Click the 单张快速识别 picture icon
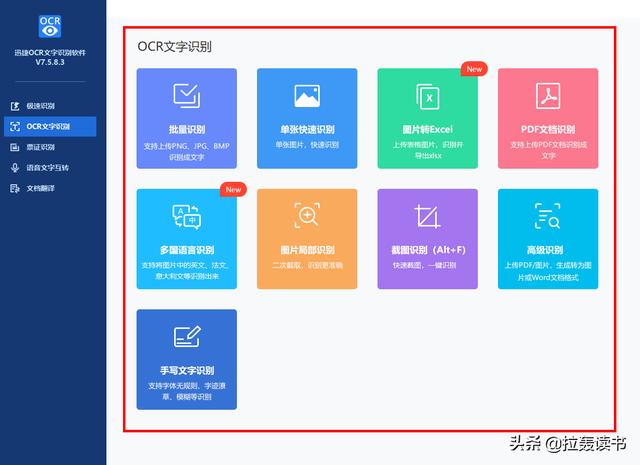The width and height of the screenshot is (640, 465). (307, 96)
